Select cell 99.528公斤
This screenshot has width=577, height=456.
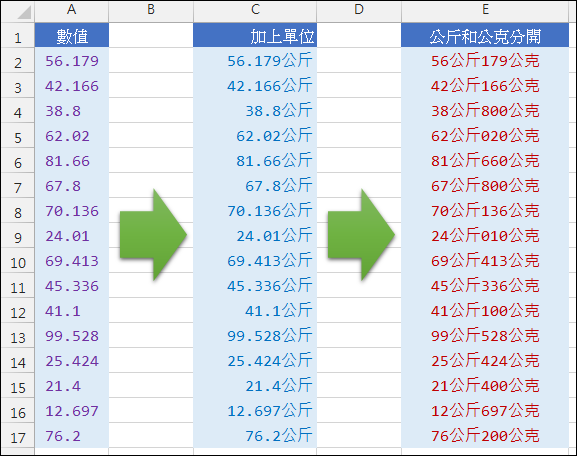[255, 336]
